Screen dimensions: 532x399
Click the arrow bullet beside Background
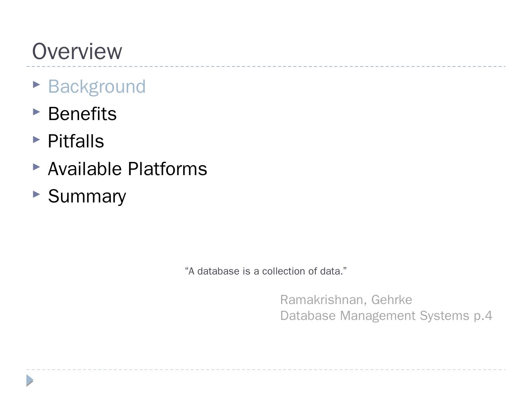point(36,85)
